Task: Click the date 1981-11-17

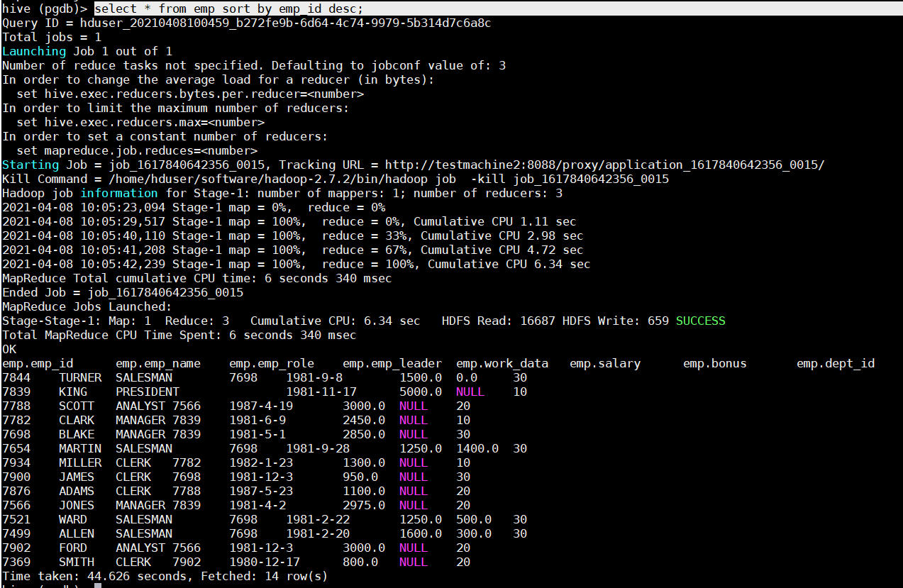Action: pyautogui.click(x=321, y=392)
